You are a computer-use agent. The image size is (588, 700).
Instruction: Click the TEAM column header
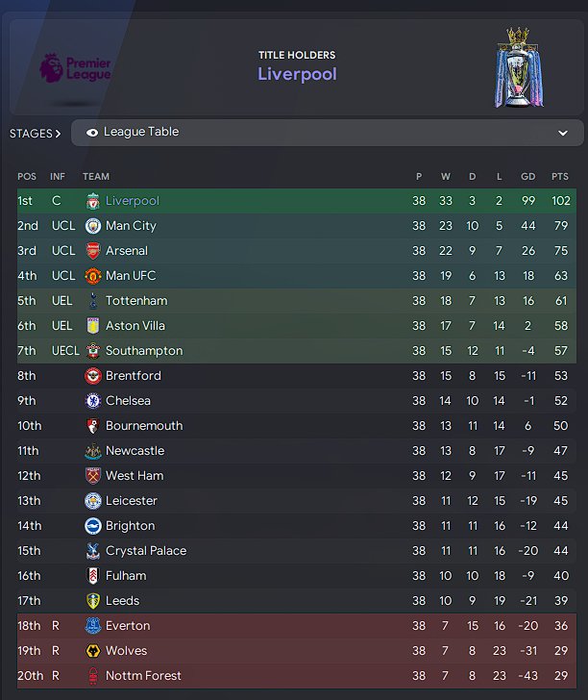click(96, 177)
